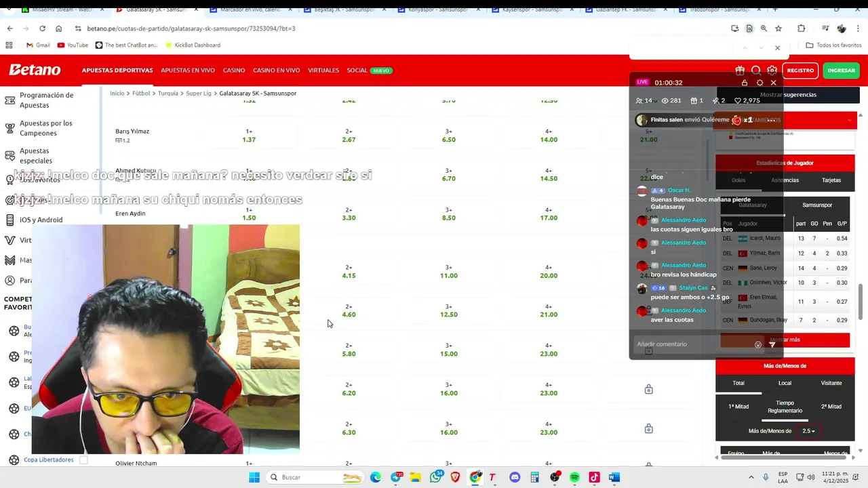Reload the page with the browser refresh icon
The height and width of the screenshot is (488, 868).
coord(42,28)
